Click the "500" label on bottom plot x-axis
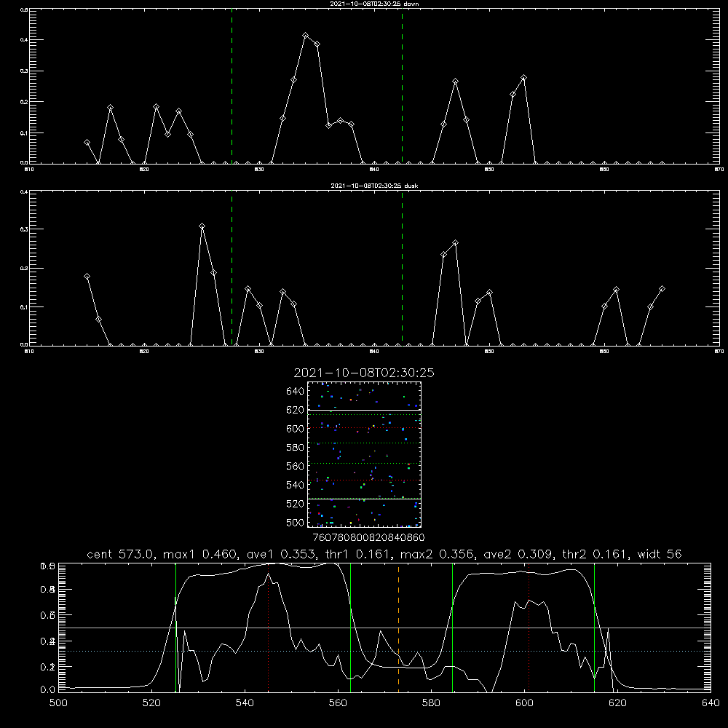728x728 pixels. click(58, 703)
